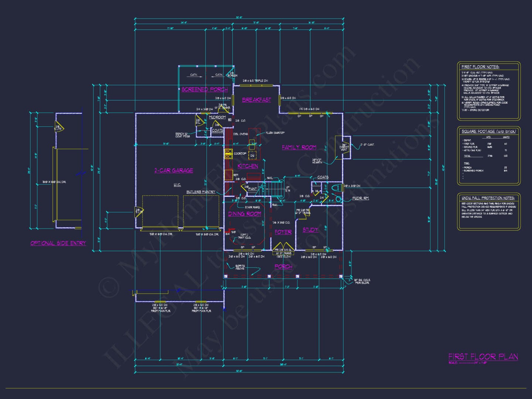Click the DW dishwasher label
532x399 pixels.
click(252, 156)
